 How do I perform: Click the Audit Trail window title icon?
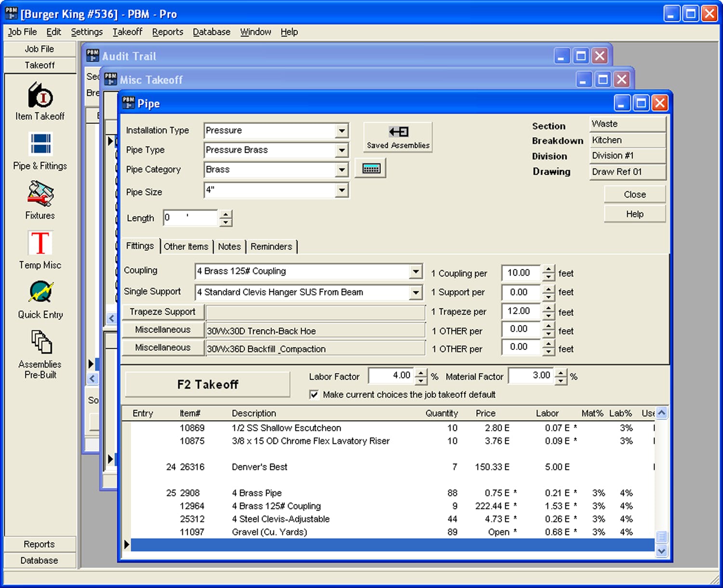click(93, 55)
